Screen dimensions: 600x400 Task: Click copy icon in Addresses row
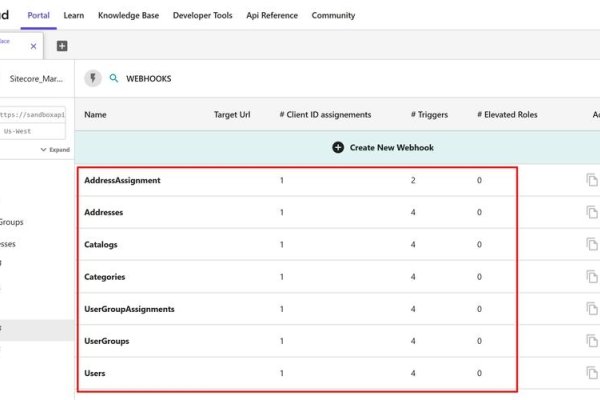592,213
